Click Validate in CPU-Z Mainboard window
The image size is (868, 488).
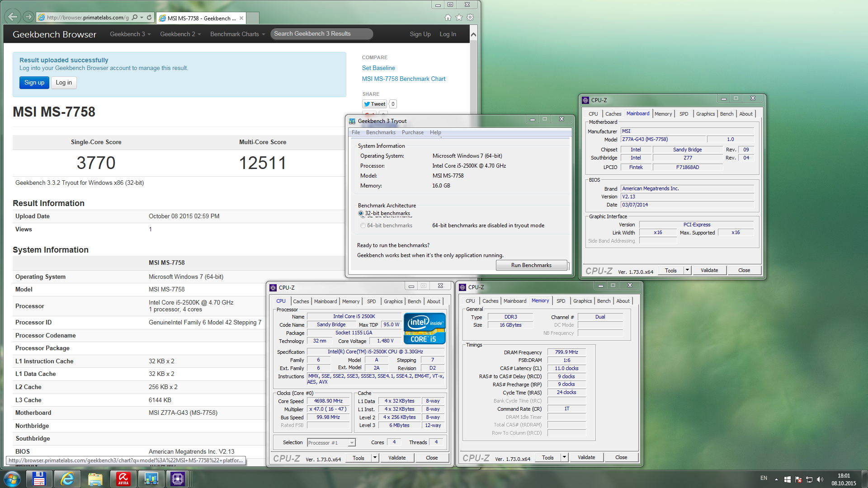click(709, 270)
